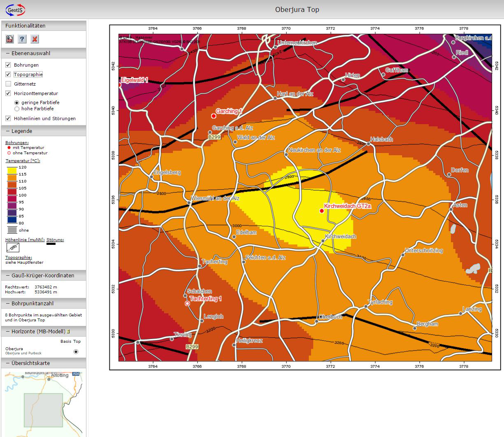
Task: Click the gray 'ohne' legend swatch
Action: pos(12,230)
